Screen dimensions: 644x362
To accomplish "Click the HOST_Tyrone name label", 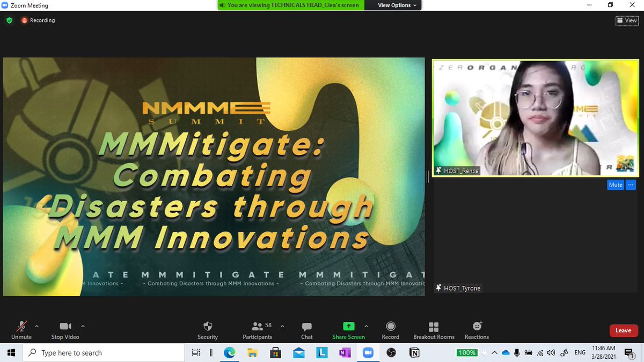I will [458, 288].
